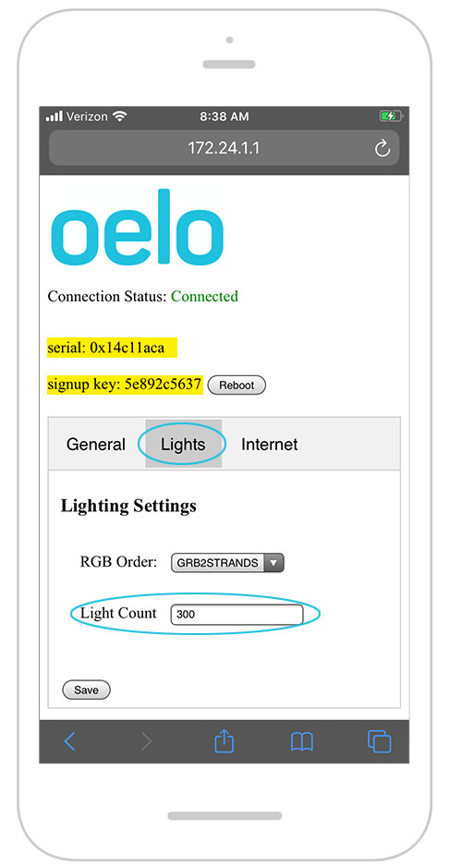Go back with the Safari back arrow
Viewport: 449px width, 868px height.
pos(69,740)
